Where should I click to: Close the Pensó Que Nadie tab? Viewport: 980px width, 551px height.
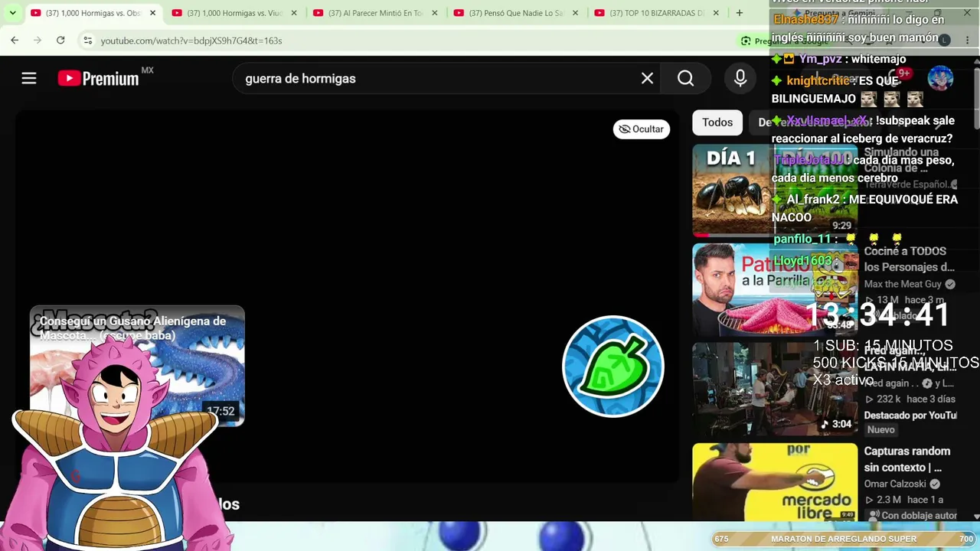click(x=576, y=13)
